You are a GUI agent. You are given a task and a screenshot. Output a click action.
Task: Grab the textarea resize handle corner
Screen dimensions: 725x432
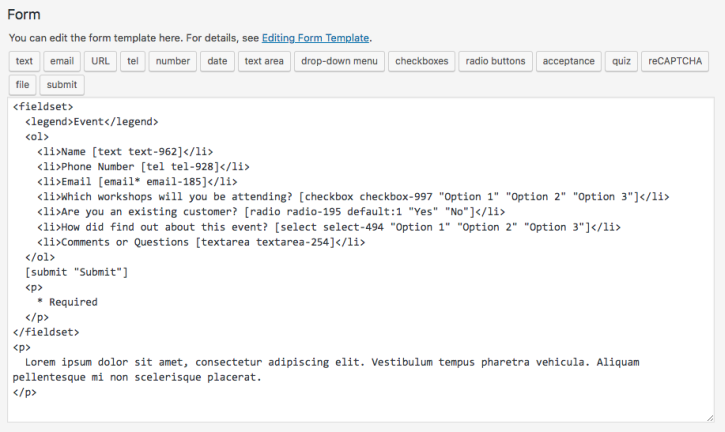(x=710, y=417)
